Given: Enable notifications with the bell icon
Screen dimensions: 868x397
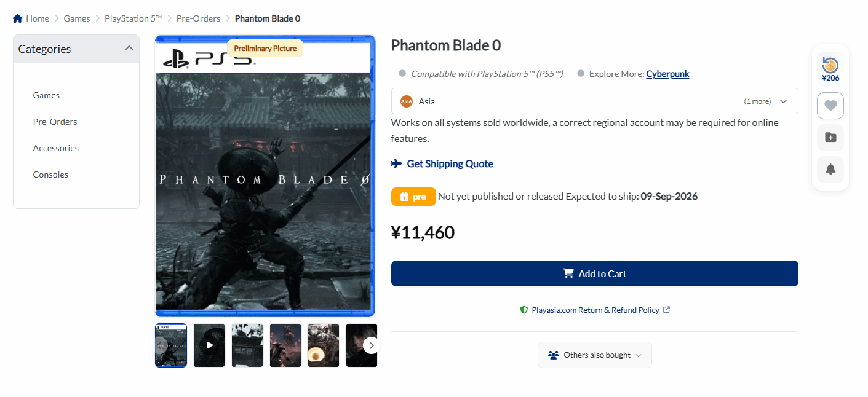Looking at the screenshot, I should (x=830, y=169).
